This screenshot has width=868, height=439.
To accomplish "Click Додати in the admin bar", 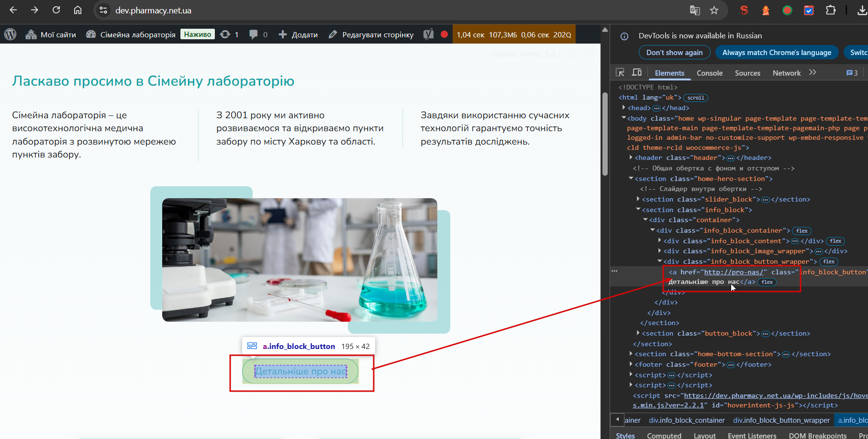I will [298, 34].
